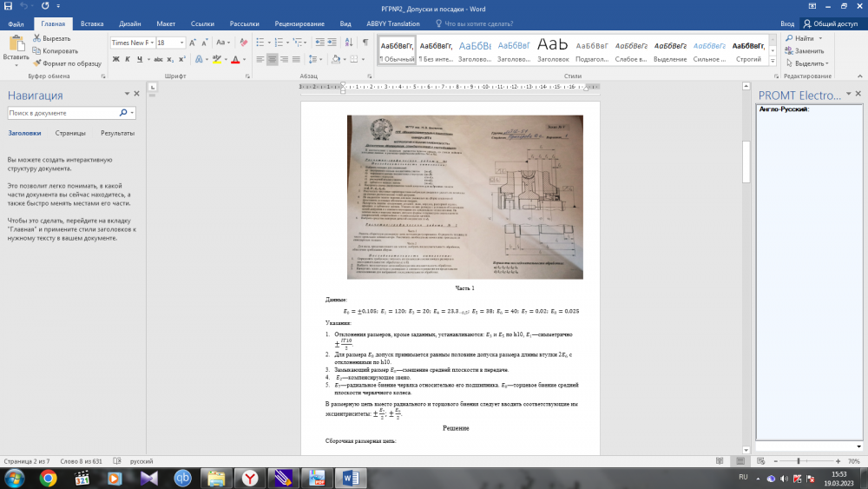Screen dimensions: 868x489
Task: Open the font size dropdown
Action: pos(181,43)
